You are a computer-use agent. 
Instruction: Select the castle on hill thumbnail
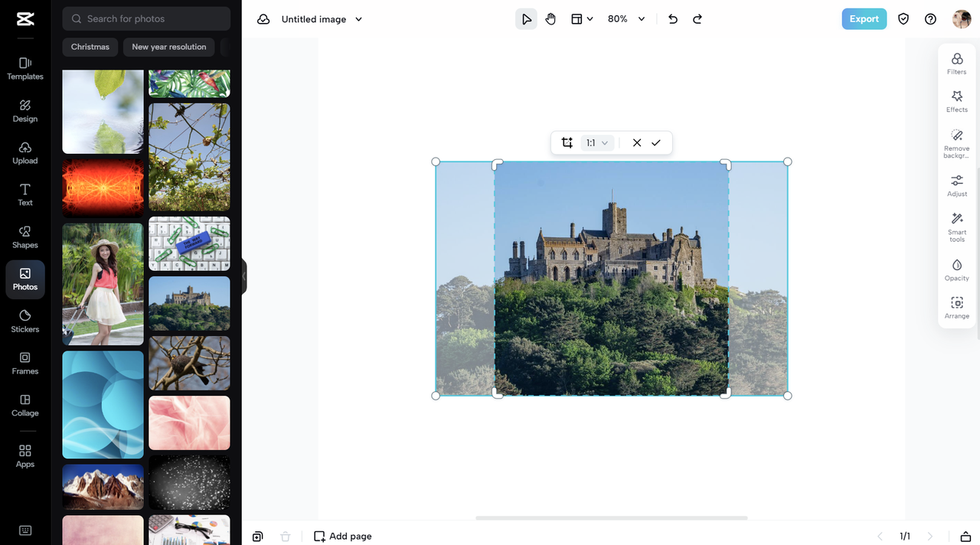[x=189, y=304]
